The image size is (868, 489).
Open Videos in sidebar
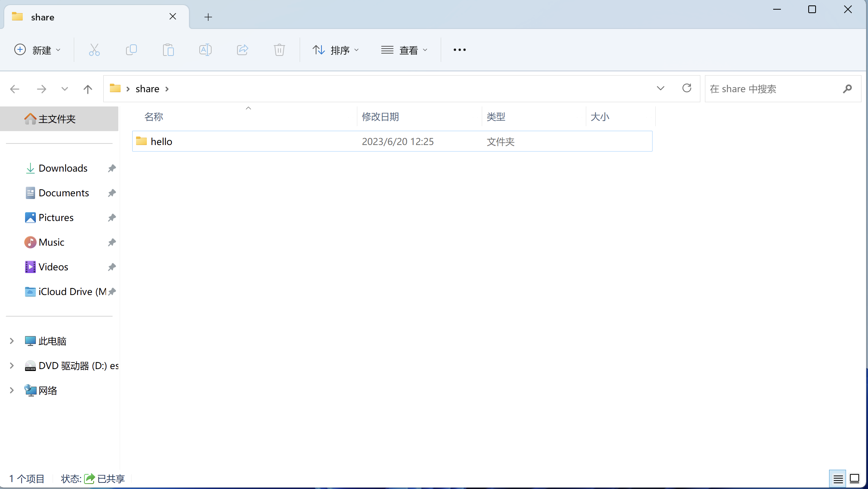(53, 267)
